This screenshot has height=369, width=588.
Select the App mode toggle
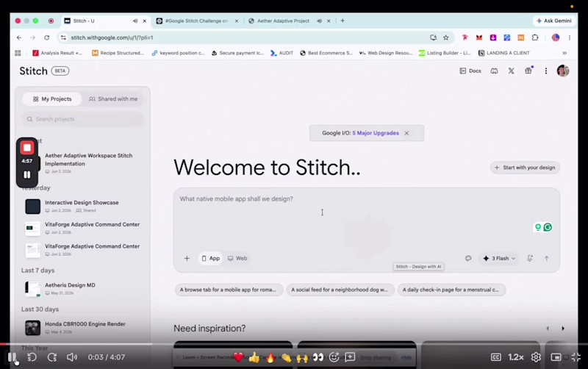[210, 259]
